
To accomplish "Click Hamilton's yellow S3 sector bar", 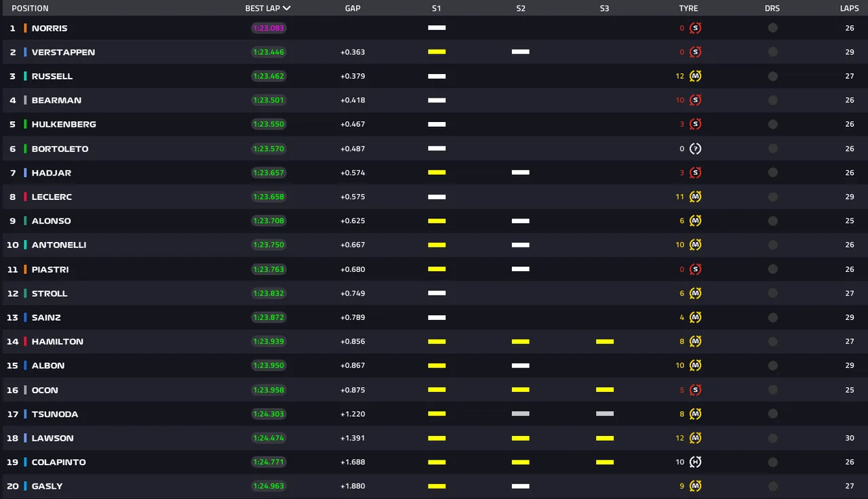I will pos(604,342).
